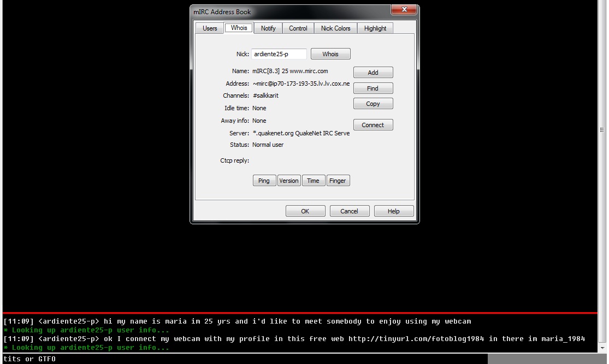Click the Server value quakenet.org text
The height and width of the screenshot is (364, 609).
click(x=301, y=133)
